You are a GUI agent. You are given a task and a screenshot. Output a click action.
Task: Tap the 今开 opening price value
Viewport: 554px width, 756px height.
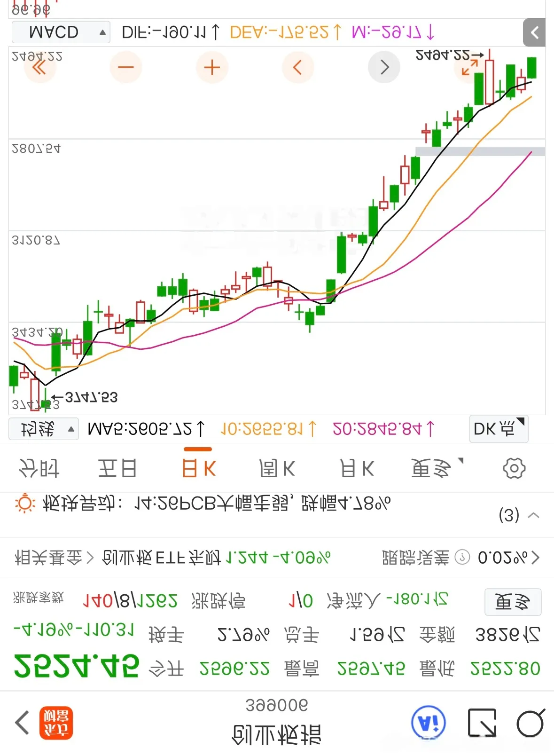coord(234,669)
